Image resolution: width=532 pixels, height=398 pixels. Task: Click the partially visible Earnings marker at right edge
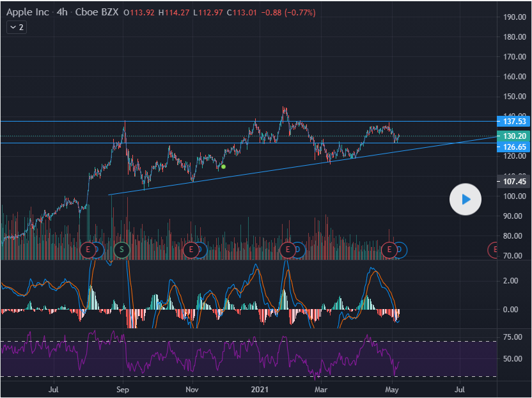pos(494,249)
